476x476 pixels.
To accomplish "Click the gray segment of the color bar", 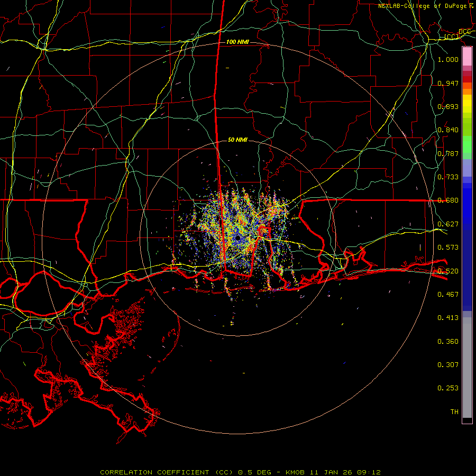I will pos(467,368).
